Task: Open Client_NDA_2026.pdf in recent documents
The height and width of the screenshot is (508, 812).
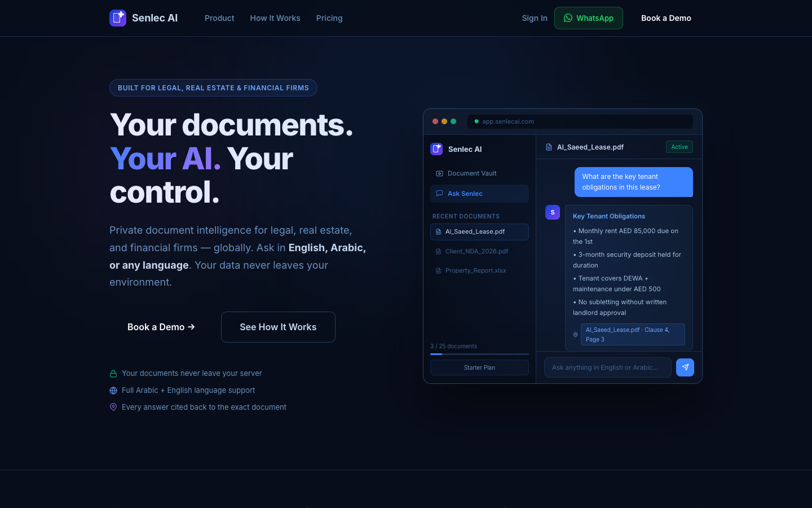Action: click(479, 252)
